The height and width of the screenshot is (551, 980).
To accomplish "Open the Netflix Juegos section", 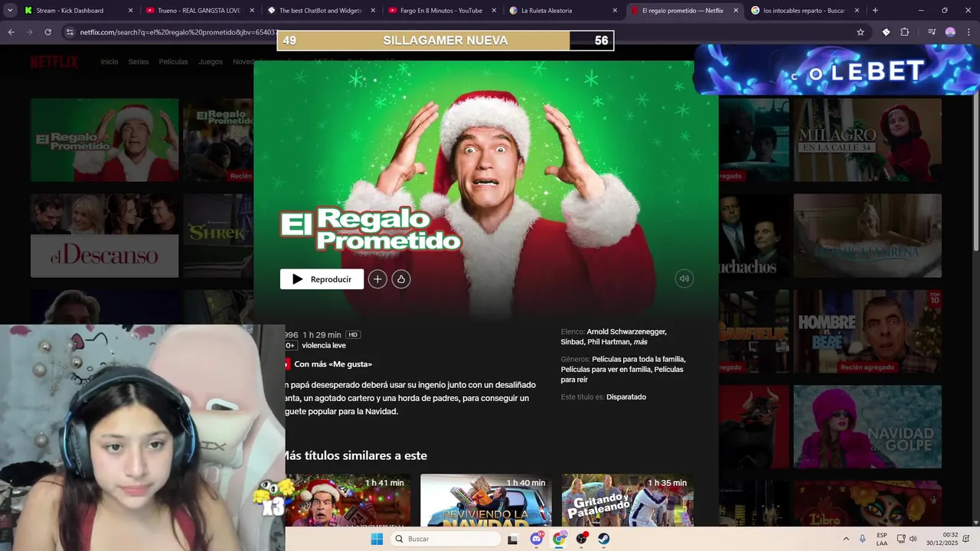I will 211,62.
